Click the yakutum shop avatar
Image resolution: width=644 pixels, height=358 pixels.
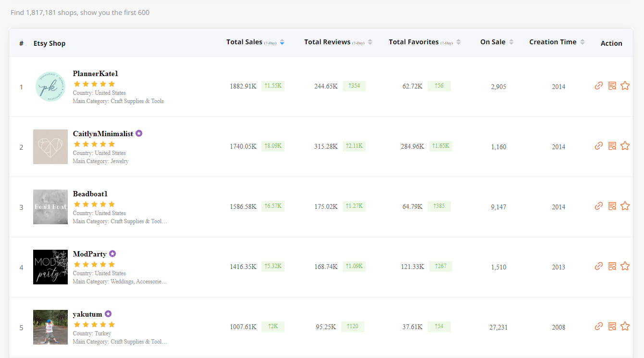tap(50, 327)
